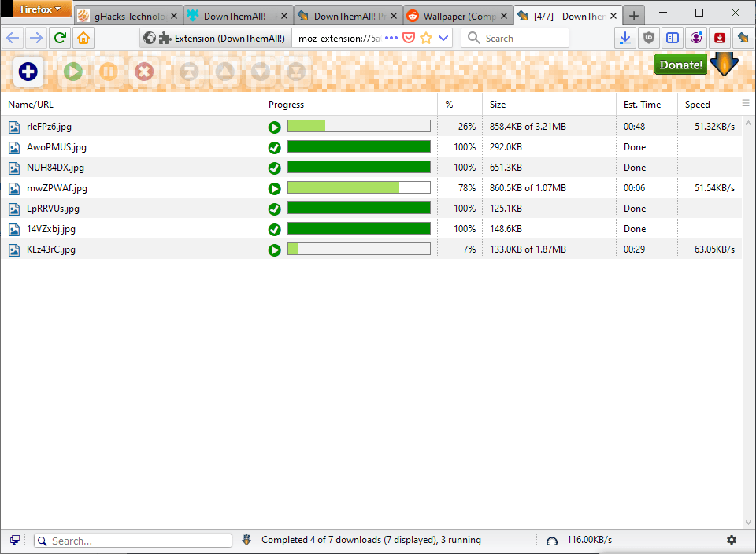756x554 pixels.
Task: Click the Add download plus button
Action: tap(28, 72)
